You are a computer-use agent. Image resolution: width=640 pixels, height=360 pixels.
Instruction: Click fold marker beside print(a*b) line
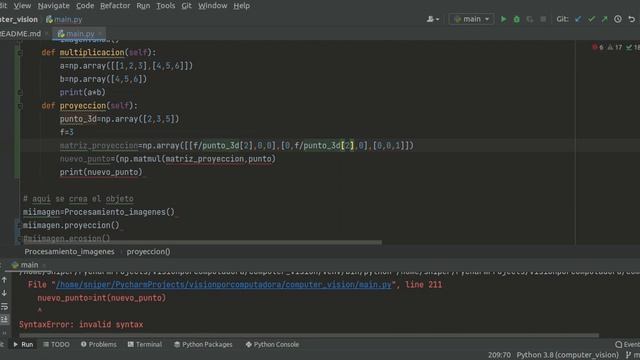[x=19, y=93]
